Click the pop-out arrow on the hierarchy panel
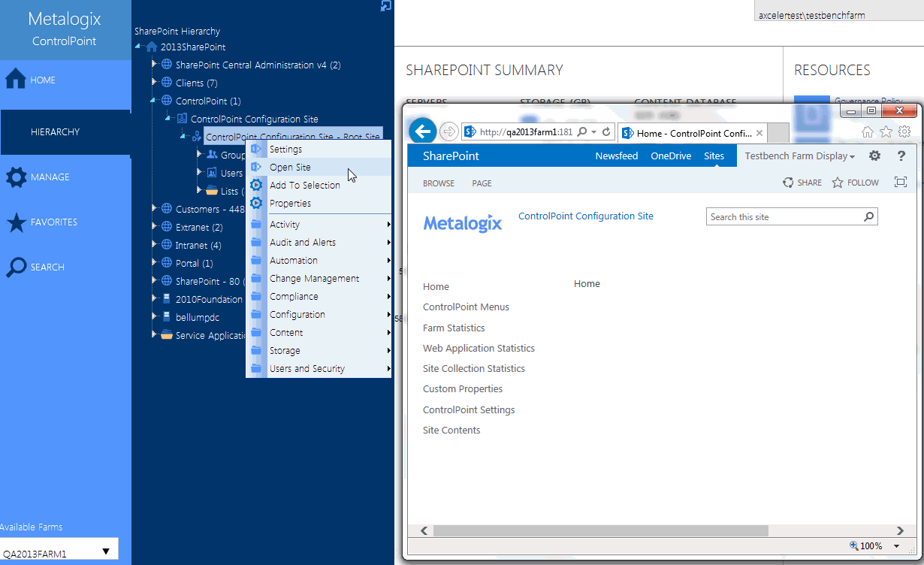 click(385, 7)
